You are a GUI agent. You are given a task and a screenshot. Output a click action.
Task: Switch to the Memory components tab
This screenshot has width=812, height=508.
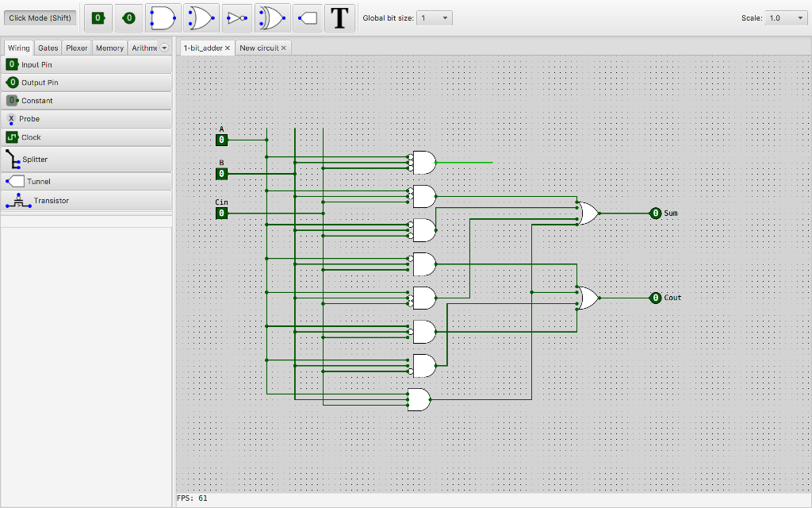pos(109,48)
